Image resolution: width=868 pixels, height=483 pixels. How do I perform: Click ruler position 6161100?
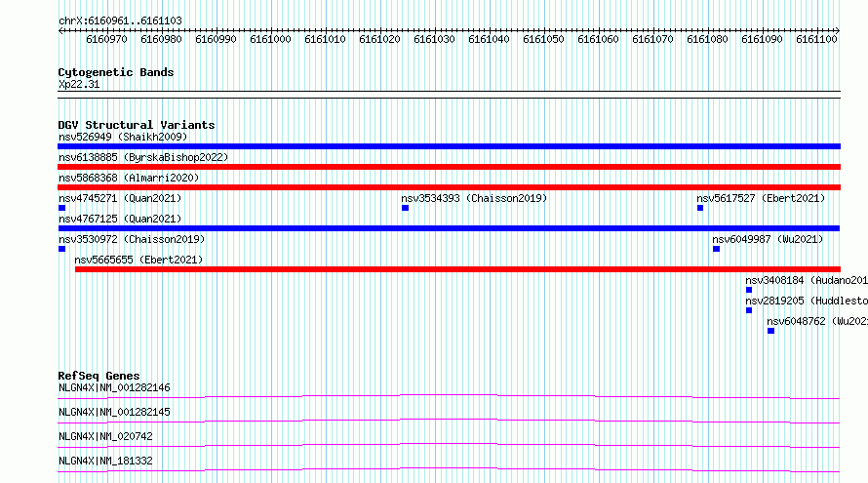pyautogui.click(x=816, y=39)
